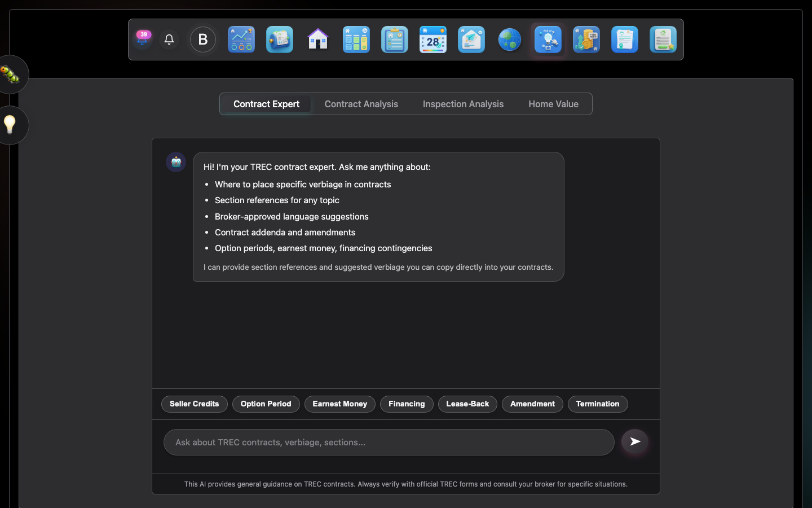812x508 pixels.
Task: Click the robot assistant avatar beside the greeting
Action: pos(176,162)
